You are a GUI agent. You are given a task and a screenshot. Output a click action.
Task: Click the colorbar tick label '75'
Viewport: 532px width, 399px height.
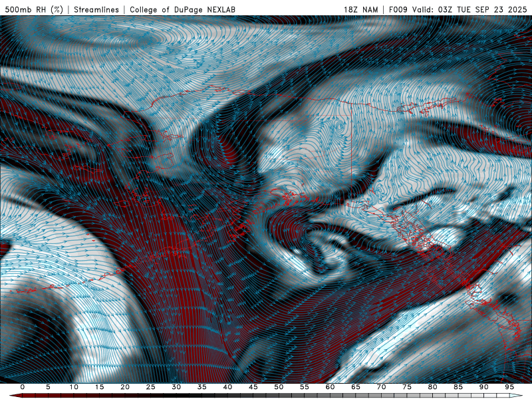[x=407, y=387]
